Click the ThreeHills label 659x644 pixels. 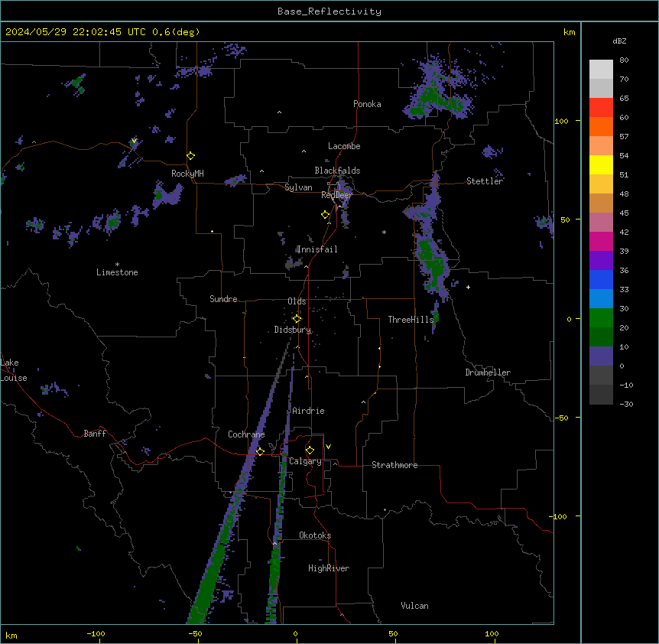tap(411, 320)
